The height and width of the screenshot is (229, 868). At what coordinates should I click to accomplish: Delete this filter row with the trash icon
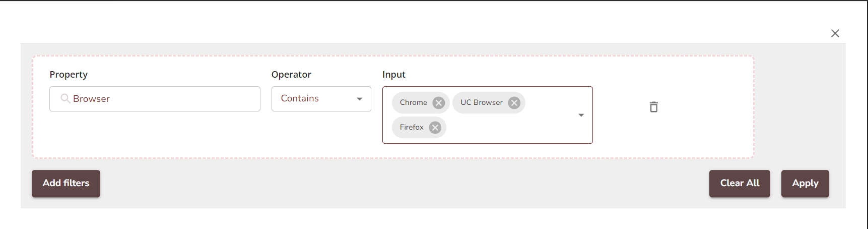tap(653, 107)
